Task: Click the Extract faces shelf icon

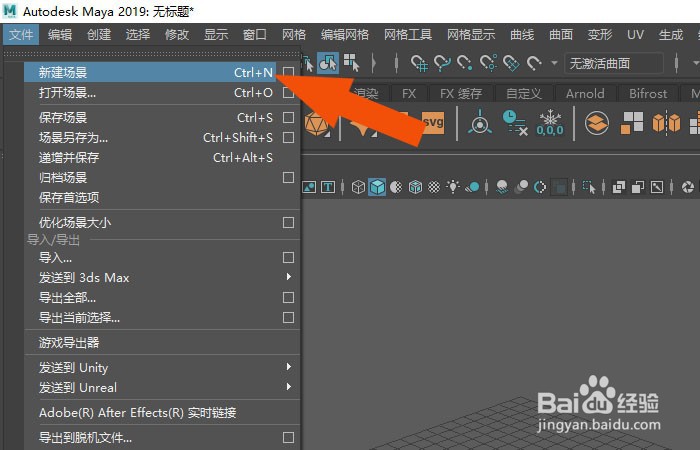Action: (x=632, y=122)
